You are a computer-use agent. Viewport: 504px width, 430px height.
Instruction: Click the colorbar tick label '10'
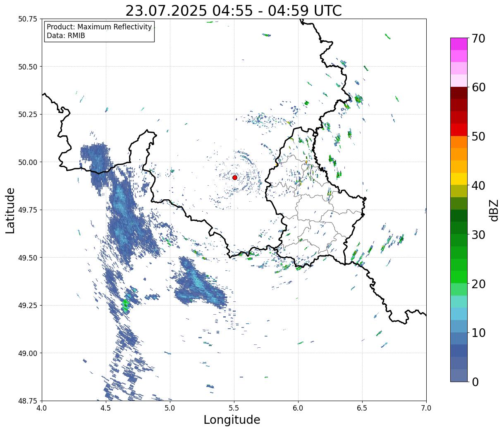click(x=478, y=332)
